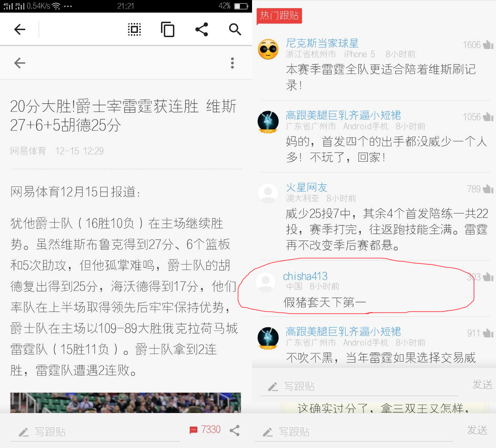
Task: Upvote the comment with 789 likes
Action: click(x=487, y=189)
